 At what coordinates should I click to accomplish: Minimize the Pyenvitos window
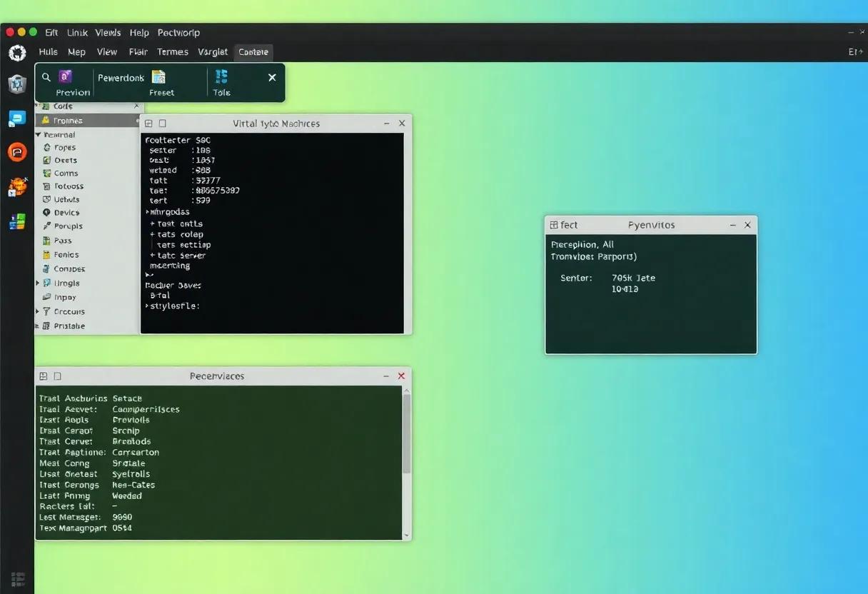click(732, 225)
